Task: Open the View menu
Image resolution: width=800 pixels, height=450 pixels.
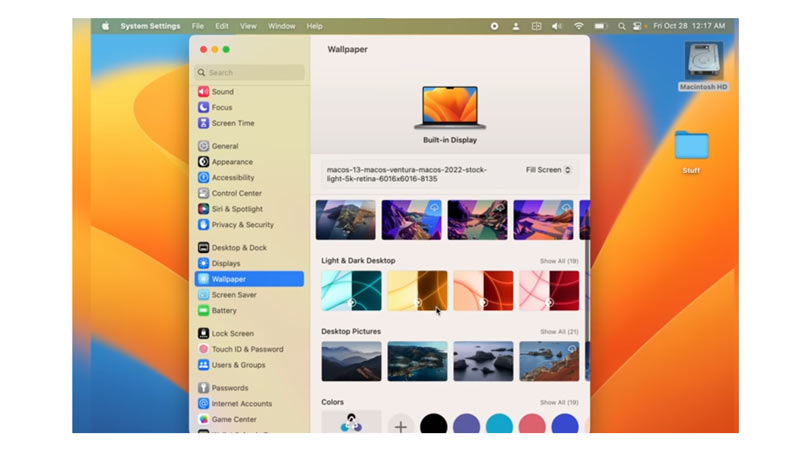Action: [248, 26]
